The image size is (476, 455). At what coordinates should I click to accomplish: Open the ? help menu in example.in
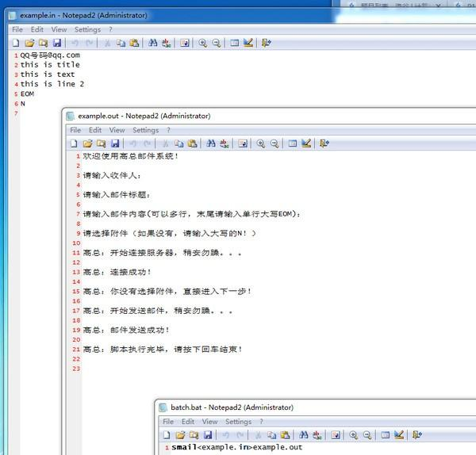(x=110, y=29)
